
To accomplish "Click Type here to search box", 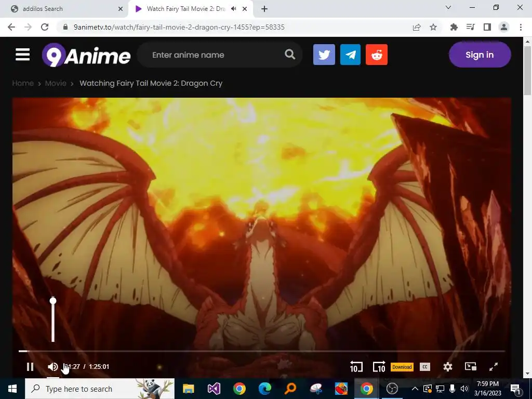I will (x=100, y=389).
